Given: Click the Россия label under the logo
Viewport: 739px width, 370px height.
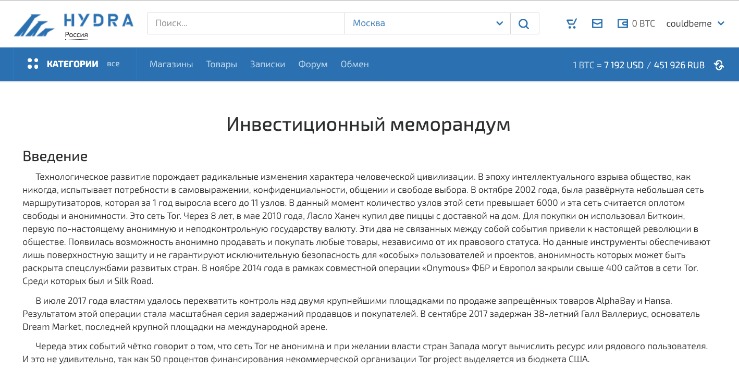Looking at the screenshot, I should [76, 35].
